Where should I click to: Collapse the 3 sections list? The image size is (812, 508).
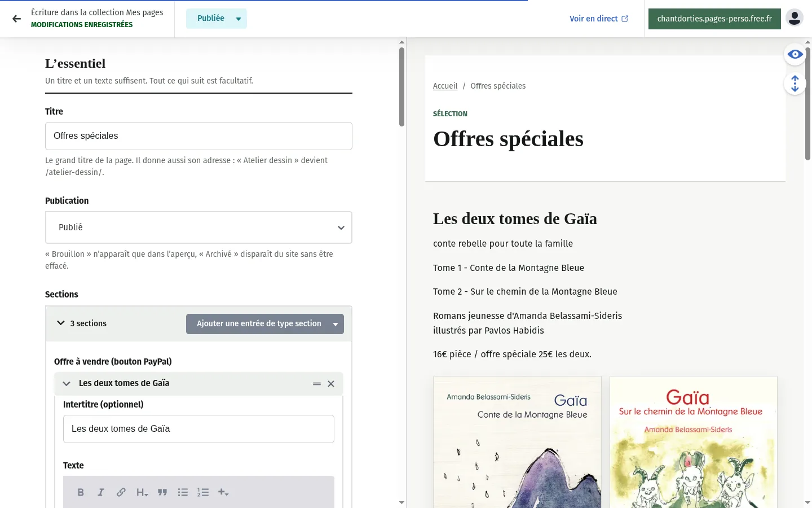(61, 323)
